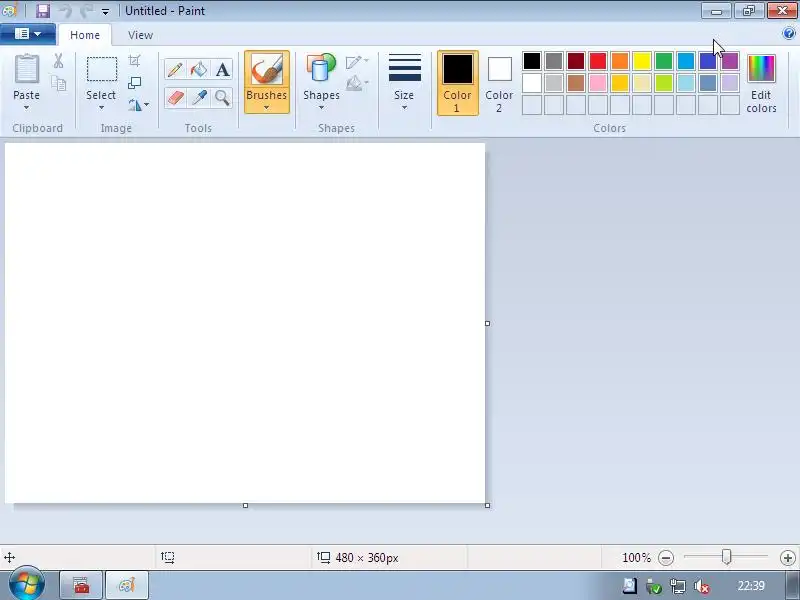The image size is (800, 600).
Task: Click the zoom slider thumb
Action: [x=727, y=557]
